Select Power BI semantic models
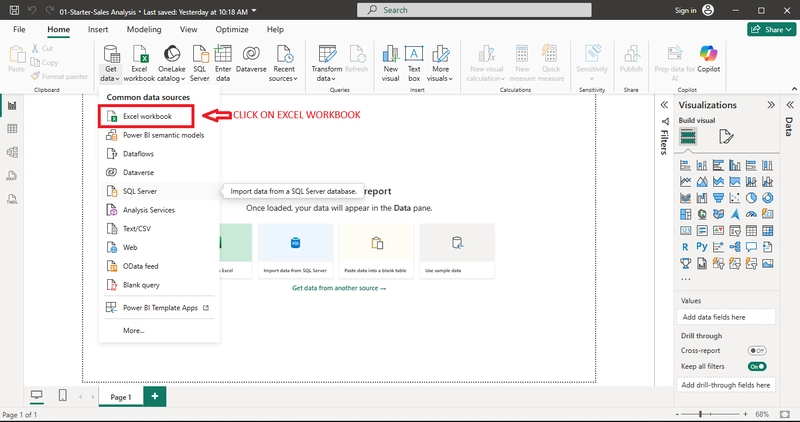800x422 pixels. coord(159,135)
